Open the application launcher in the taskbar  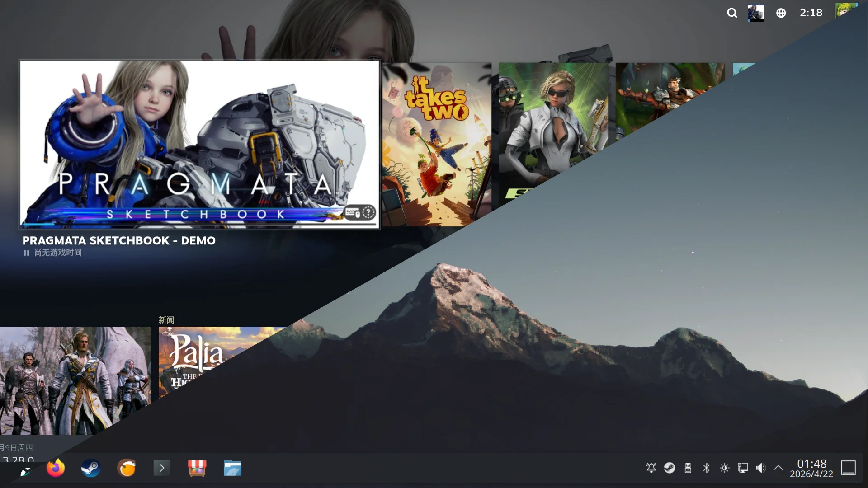tap(26, 472)
